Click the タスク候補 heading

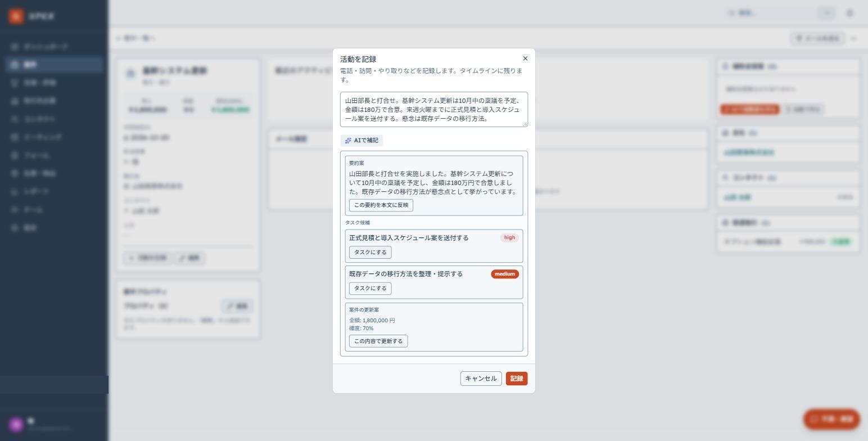(358, 223)
